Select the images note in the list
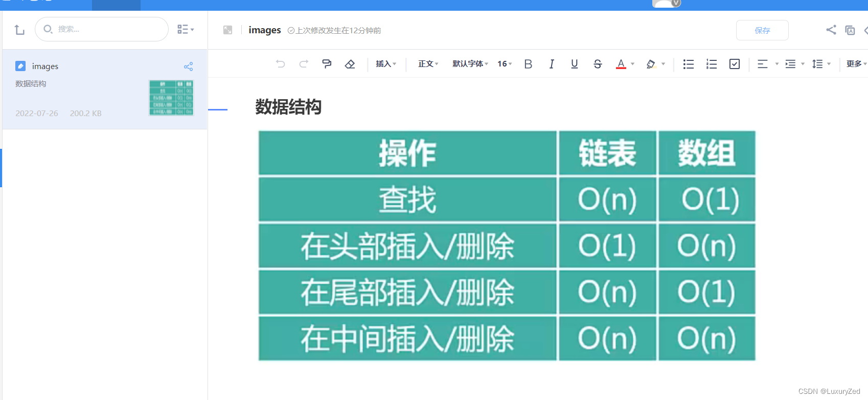This screenshot has height=400, width=868. click(105, 89)
